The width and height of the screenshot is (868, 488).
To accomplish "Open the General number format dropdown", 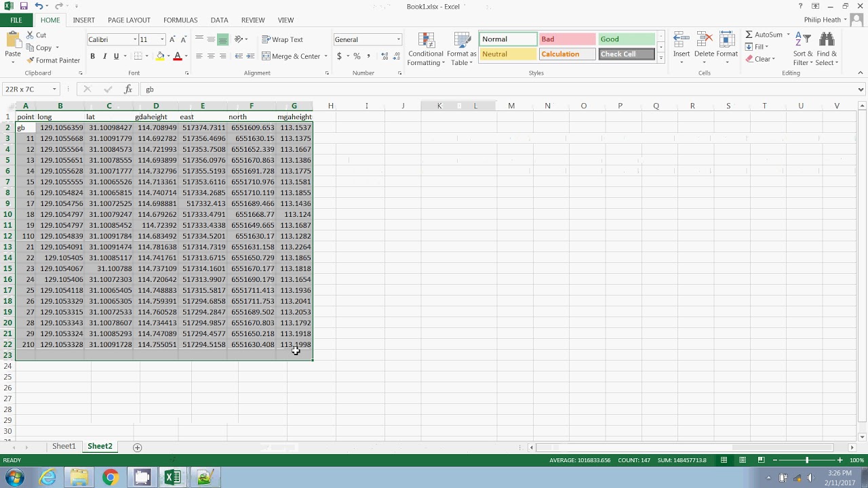I will 398,39.
